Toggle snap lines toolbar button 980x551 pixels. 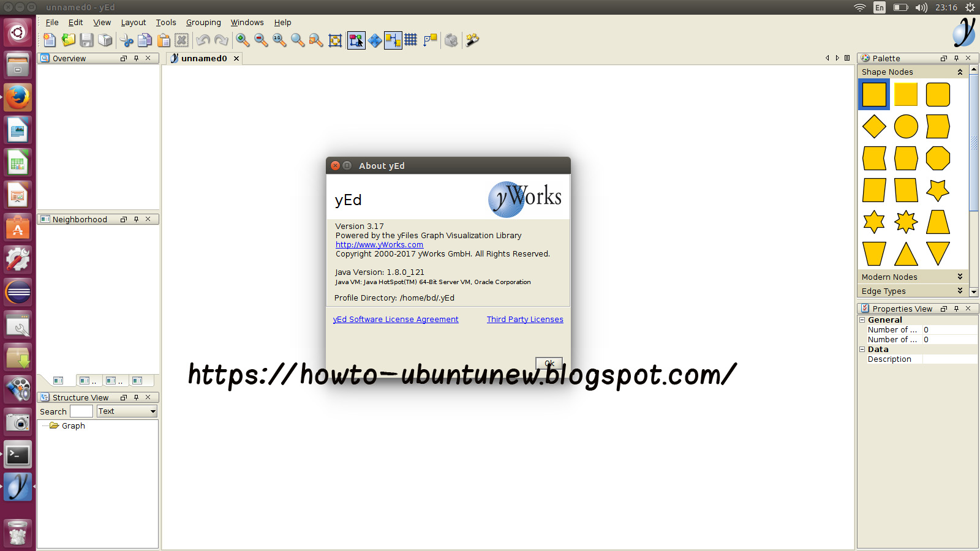(x=393, y=40)
